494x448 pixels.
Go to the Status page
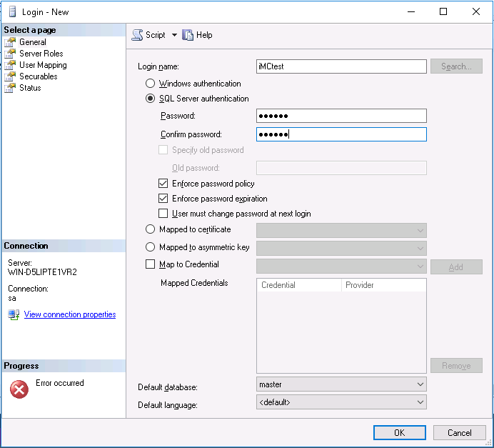30,88
